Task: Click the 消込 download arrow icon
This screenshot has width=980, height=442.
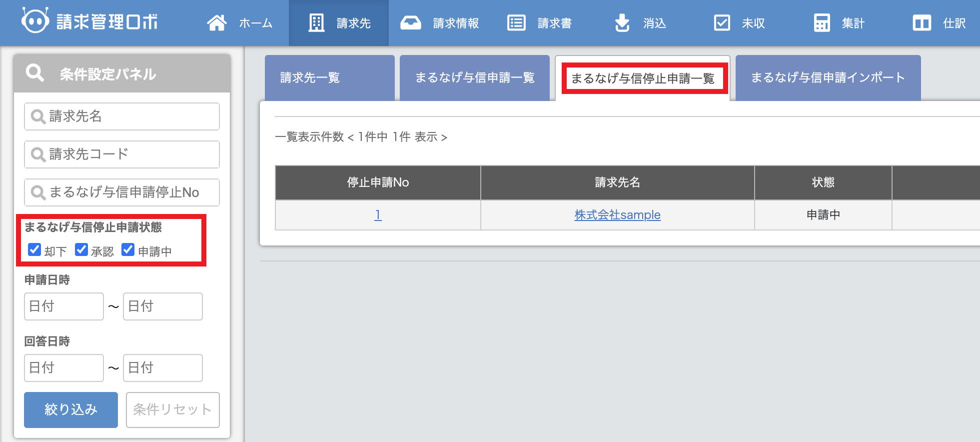Action: (622, 23)
